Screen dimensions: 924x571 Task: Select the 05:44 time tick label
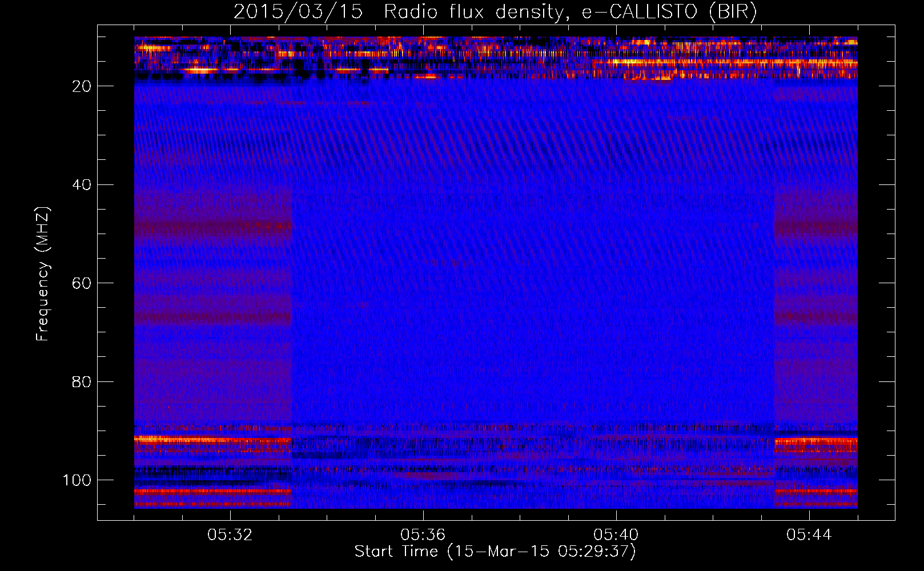[x=809, y=535]
